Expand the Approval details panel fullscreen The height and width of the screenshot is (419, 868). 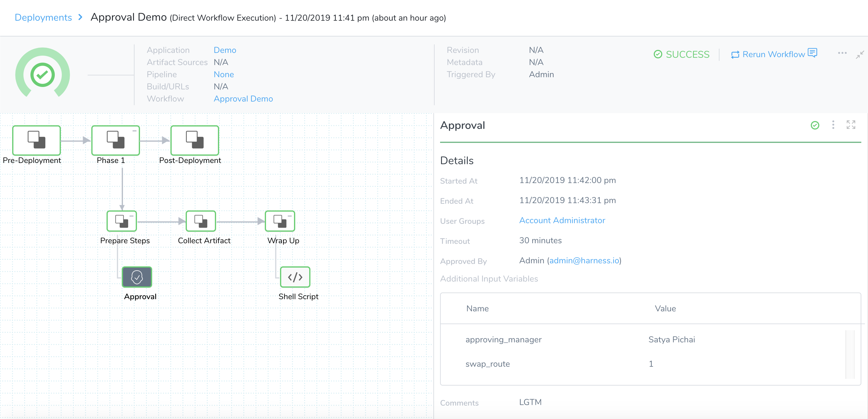pyautogui.click(x=851, y=125)
